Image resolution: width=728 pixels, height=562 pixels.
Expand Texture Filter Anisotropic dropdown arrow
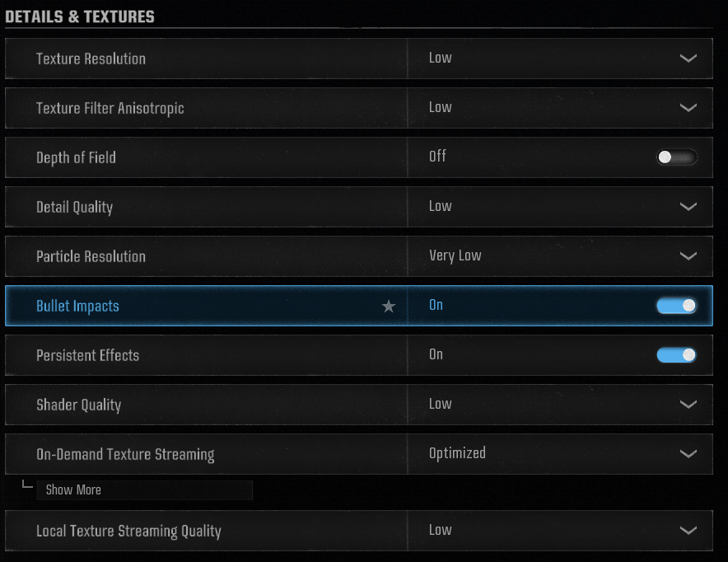point(688,108)
